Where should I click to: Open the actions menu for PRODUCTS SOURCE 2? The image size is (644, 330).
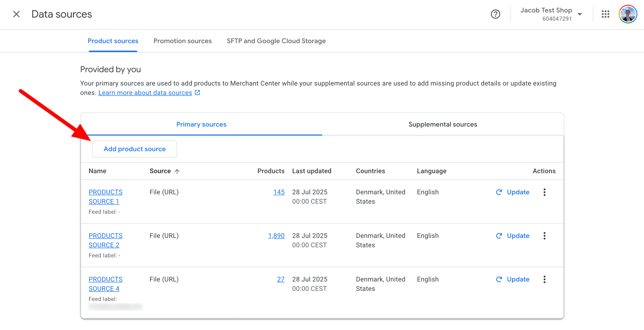click(x=545, y=236)
